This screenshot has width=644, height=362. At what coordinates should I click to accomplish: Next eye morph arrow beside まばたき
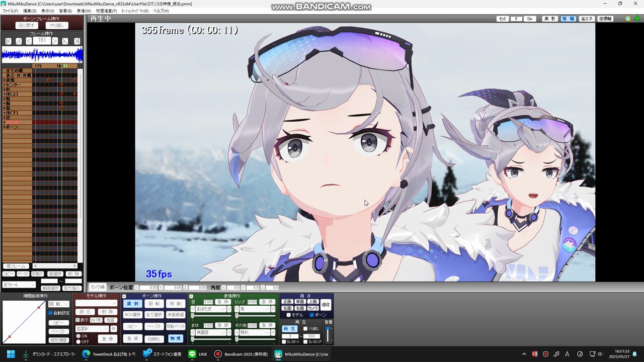pyautogui.click(x=229, y=309)
